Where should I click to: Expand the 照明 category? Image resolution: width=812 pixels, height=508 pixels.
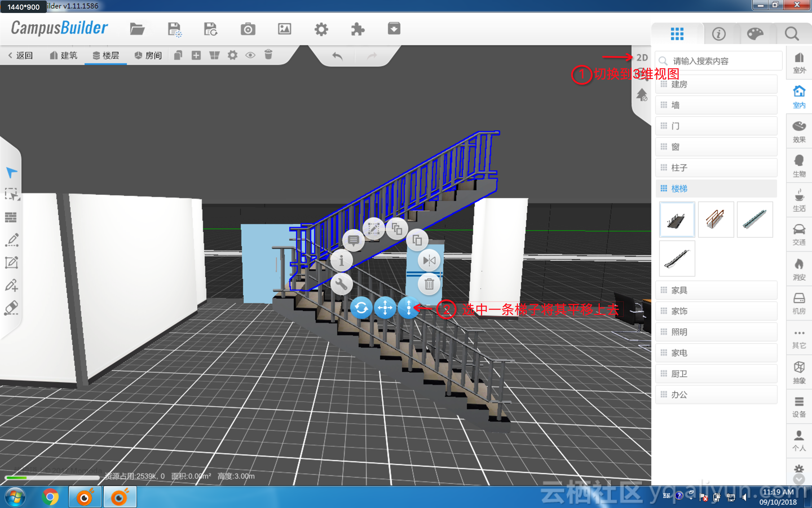(x=716, y=332)
